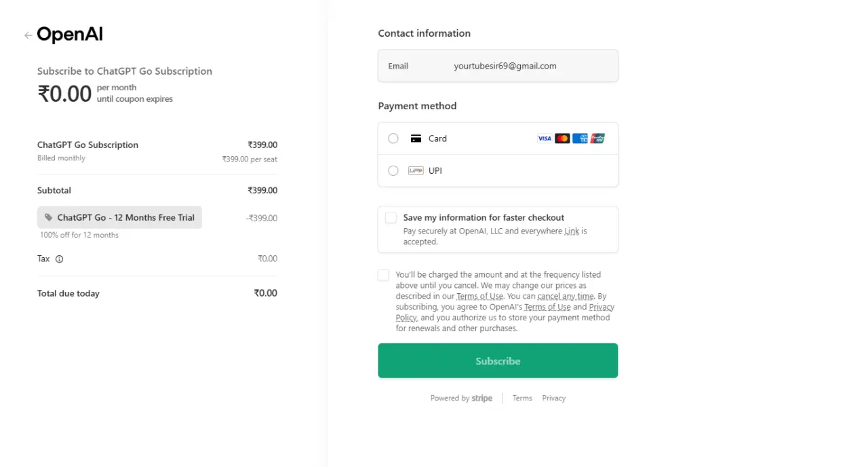Open Privacy link in the footer

coord(553,398)
